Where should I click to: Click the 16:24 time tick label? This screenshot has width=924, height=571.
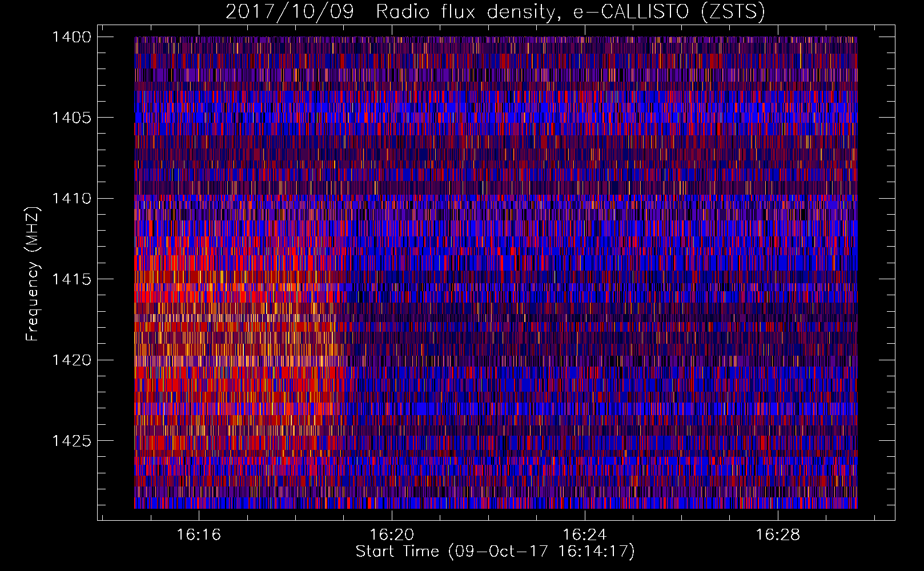click(x=585, y=535)
